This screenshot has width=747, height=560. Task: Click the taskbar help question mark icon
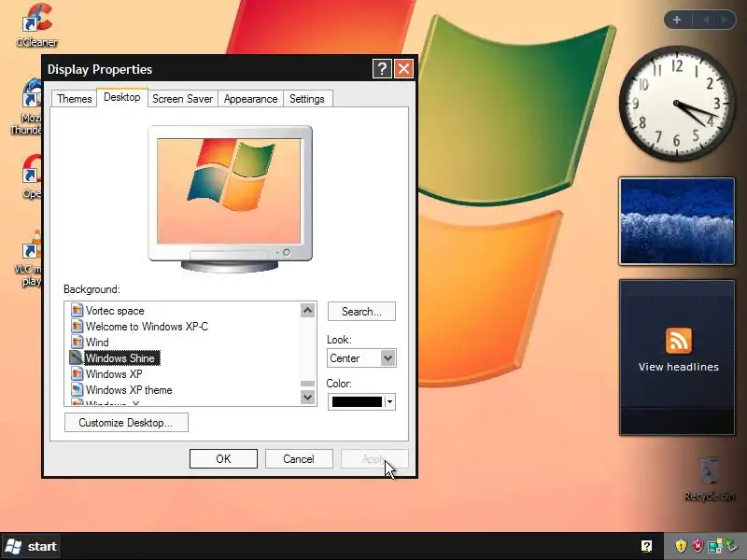(x=646, y=546)
